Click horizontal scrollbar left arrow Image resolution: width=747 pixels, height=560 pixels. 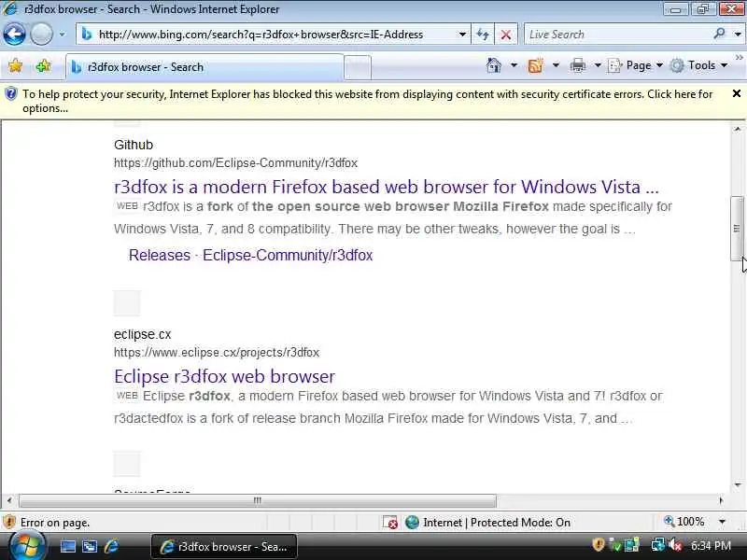tap(9, 500)
